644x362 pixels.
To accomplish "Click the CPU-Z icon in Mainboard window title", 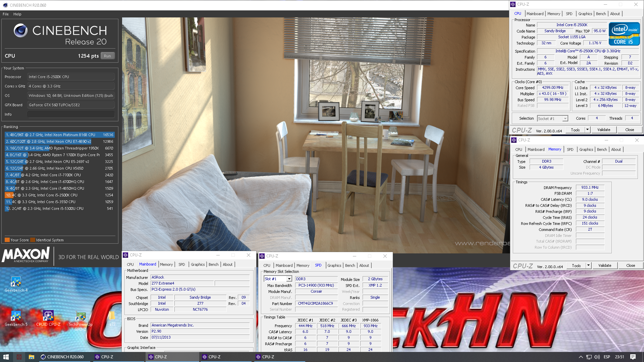I will click(x=126, y=255).
